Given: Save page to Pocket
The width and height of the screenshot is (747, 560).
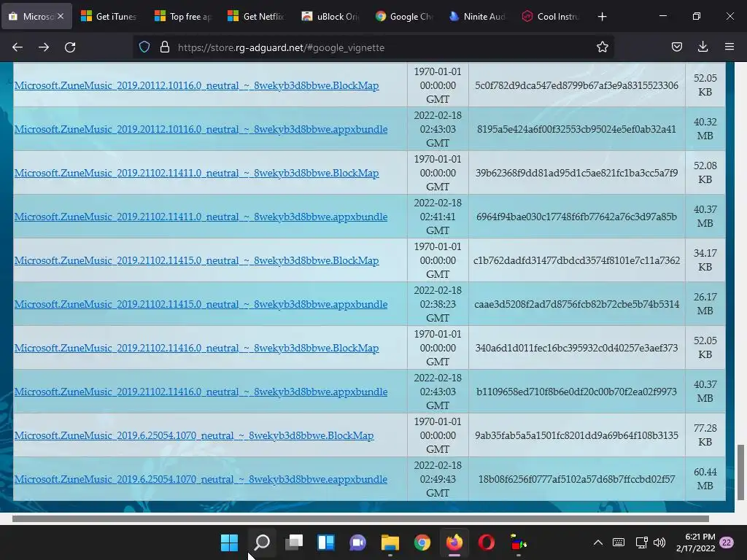Looking at the screenshot, I should tap(676, 47).
